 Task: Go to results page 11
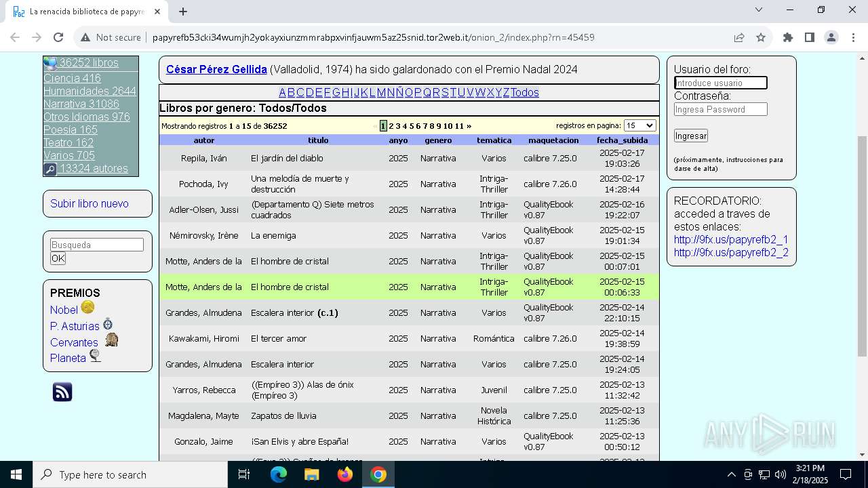click(459, 126)
